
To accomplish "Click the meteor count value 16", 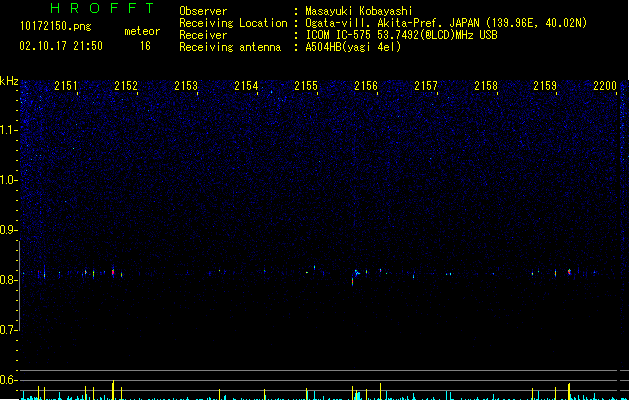I will click(x=145, y=46).
